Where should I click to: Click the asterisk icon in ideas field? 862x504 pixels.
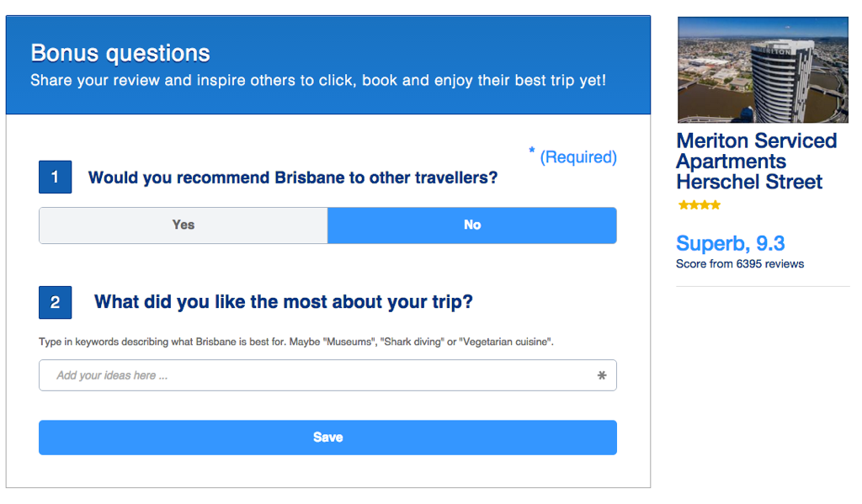pyautogui.click(x=602, y=375)
